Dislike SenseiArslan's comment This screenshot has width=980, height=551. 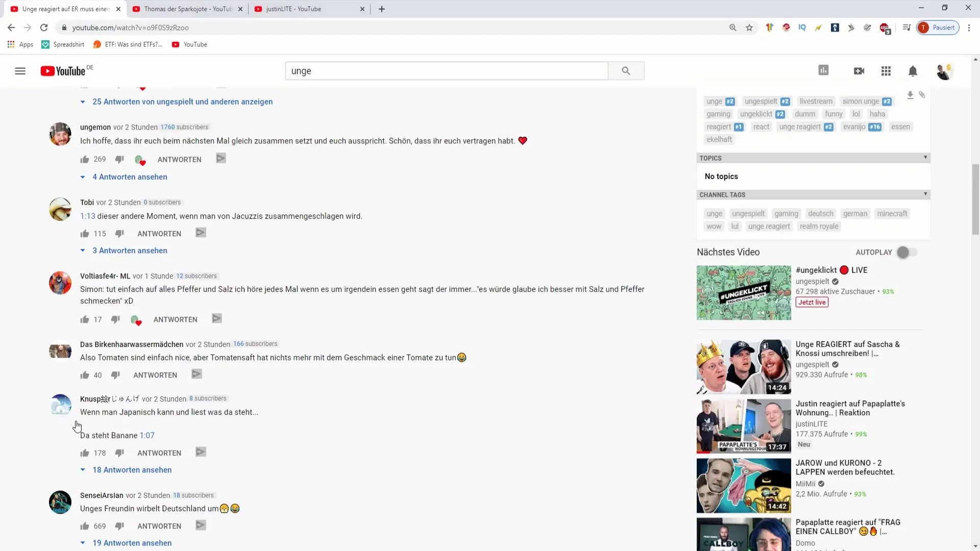(x=119, y=526)
